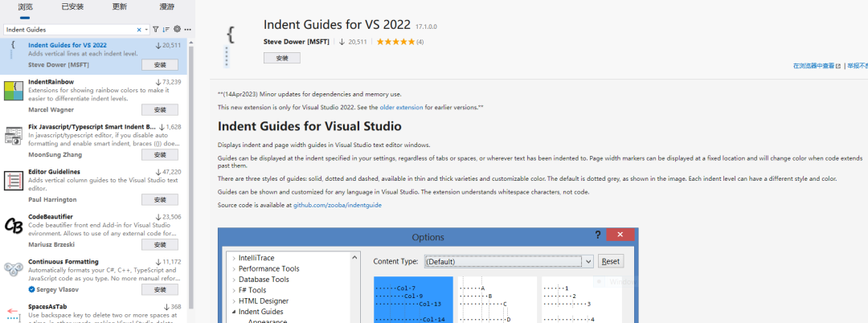Click Reset button in Options dialog

(x=611, y=261)
